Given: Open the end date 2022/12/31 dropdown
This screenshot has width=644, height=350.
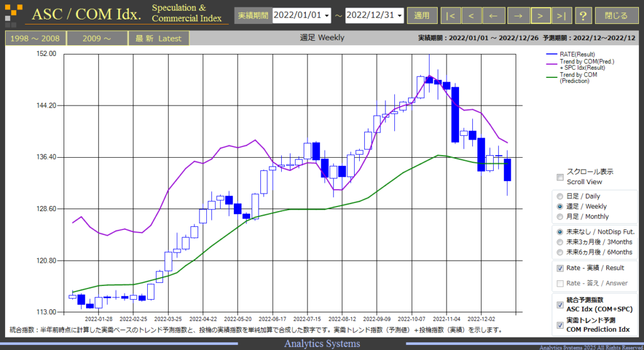Looking at the screenshot, I should [x=374, y=16].
